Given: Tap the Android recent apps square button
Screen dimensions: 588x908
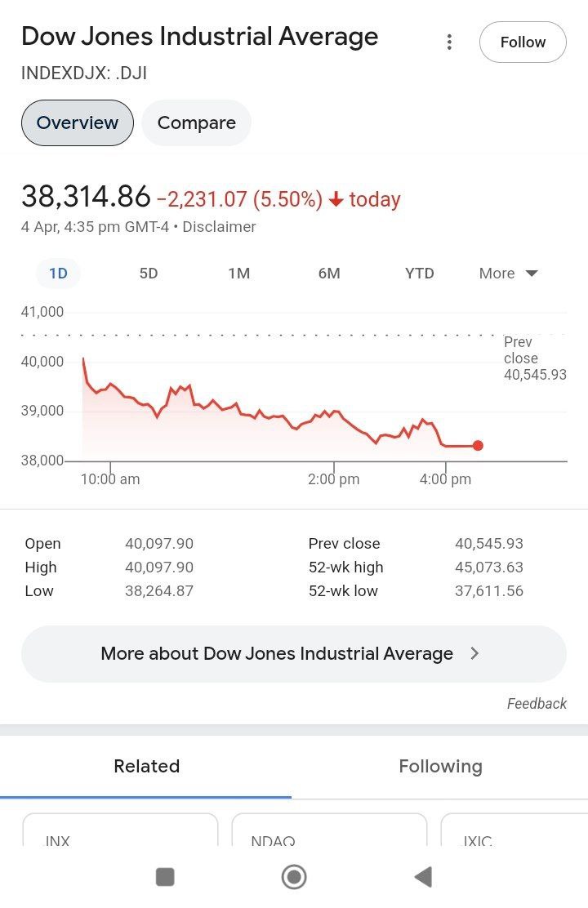Looking at the screenshot, I should click(x=165, y=877).
